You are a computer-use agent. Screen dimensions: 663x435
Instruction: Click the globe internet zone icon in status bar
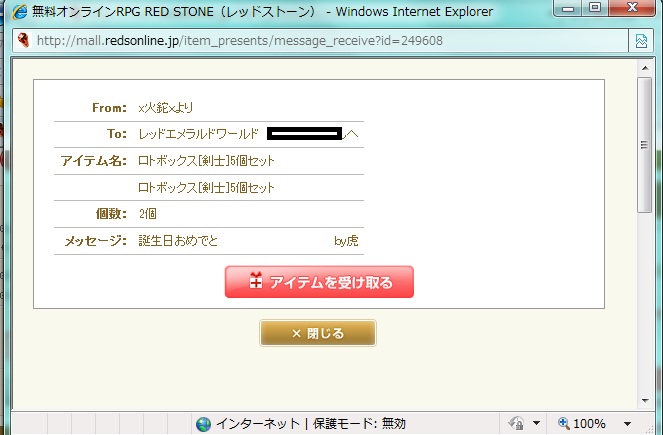click(x=203, y=424)
